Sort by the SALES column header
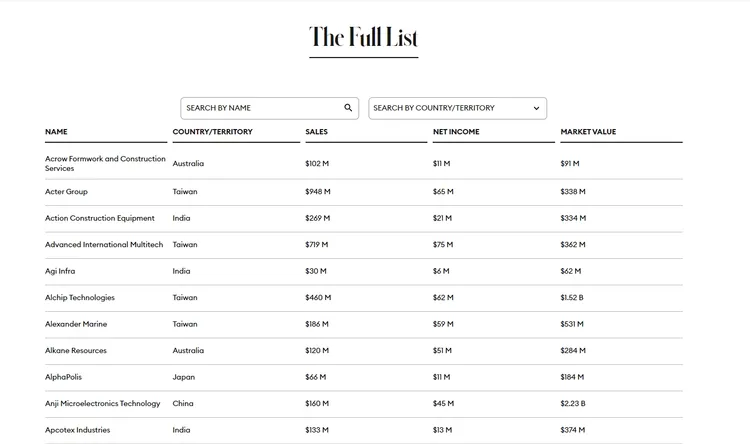The height and width of the screenshot is (444, 750). (x=316, y=132)
